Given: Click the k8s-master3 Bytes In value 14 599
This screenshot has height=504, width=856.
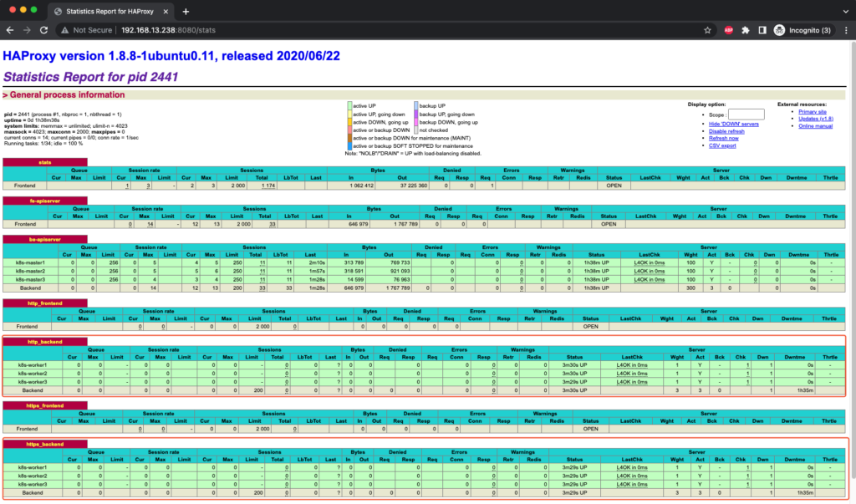Looking at the screenshot, I should 355,279.
